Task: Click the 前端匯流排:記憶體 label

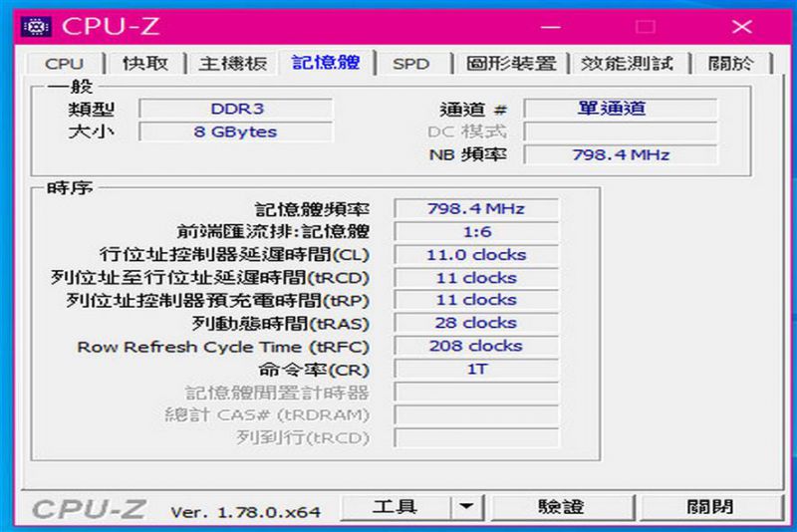Action: (x=273, y=232)
